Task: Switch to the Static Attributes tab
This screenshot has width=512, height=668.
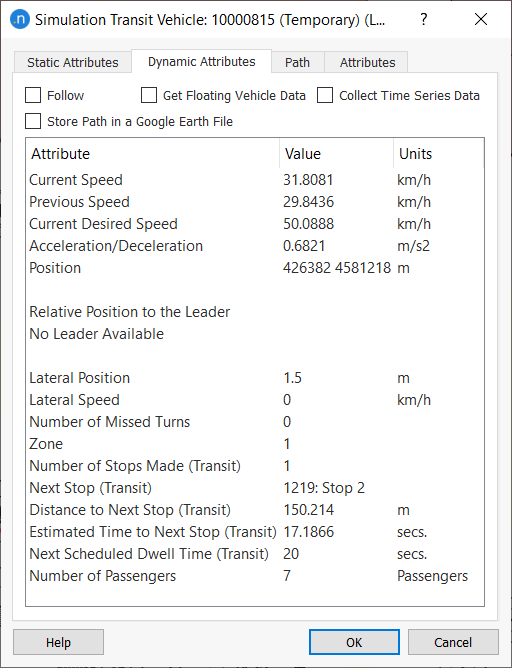Action: (x=73, y=63)
